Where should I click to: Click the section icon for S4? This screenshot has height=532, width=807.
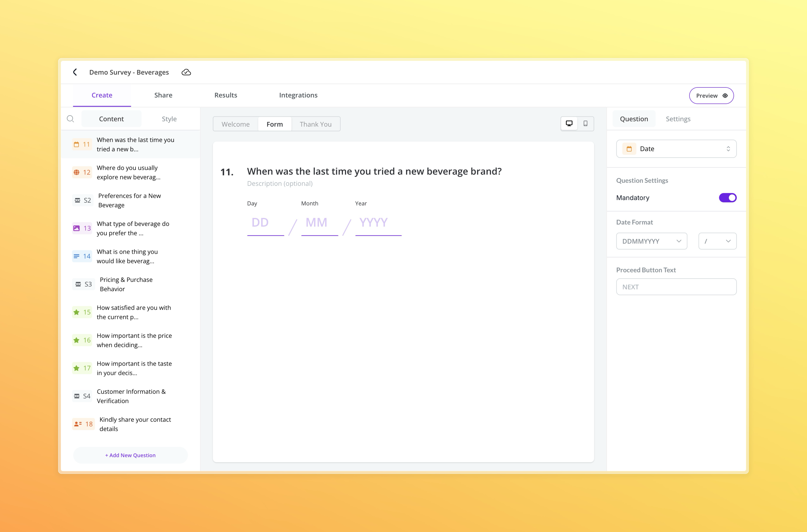77,396
